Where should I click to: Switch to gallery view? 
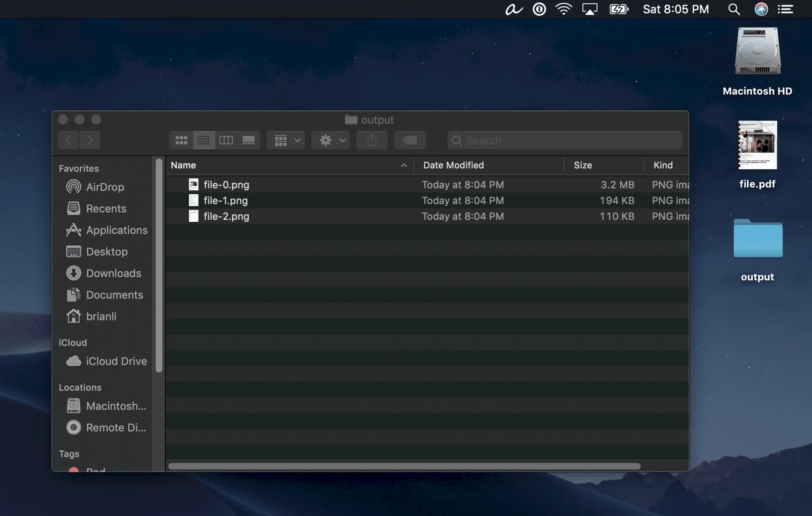(249, 140)
